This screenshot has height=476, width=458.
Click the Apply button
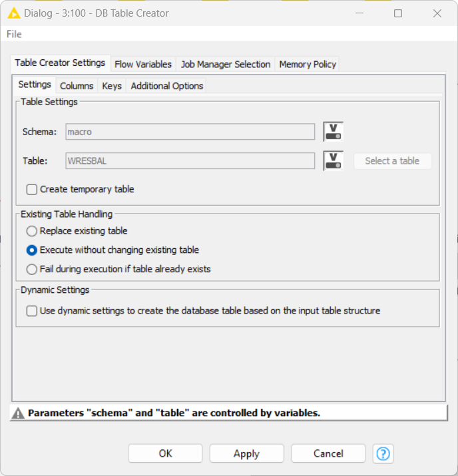pos(246,453)
